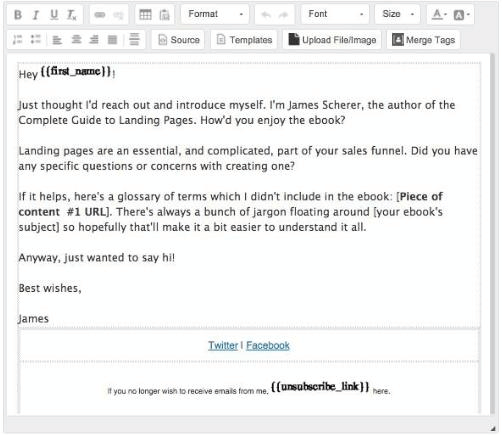The height and width of the screenshot is (435, 502).
Task: Justify the text
Action: coord(113,40)
